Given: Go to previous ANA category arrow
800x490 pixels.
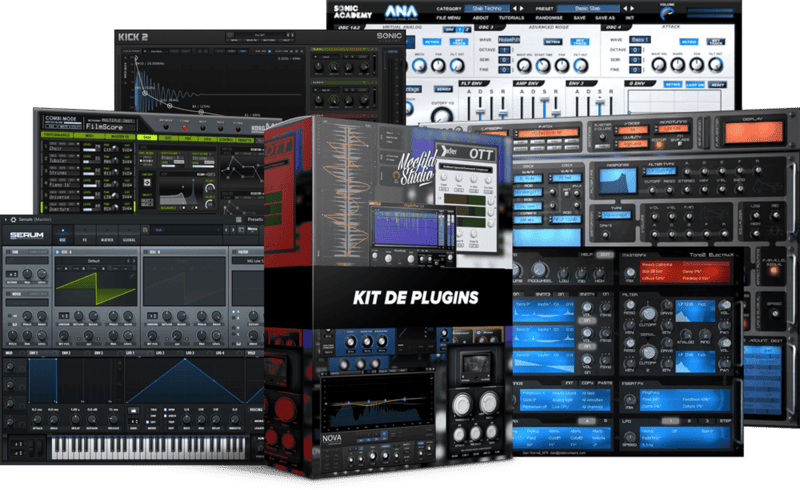Looking at the screenshot, I should point(514,9).
